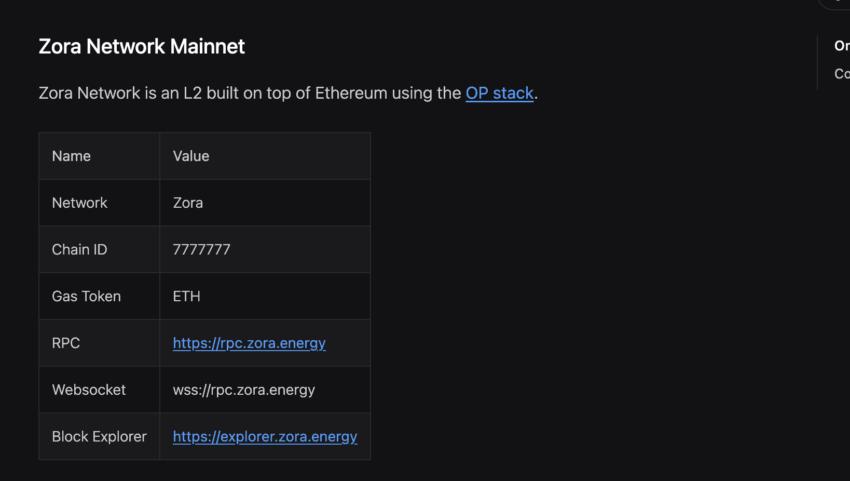
Task: Click the RPC row label
Action: click(x=66, y=343)
